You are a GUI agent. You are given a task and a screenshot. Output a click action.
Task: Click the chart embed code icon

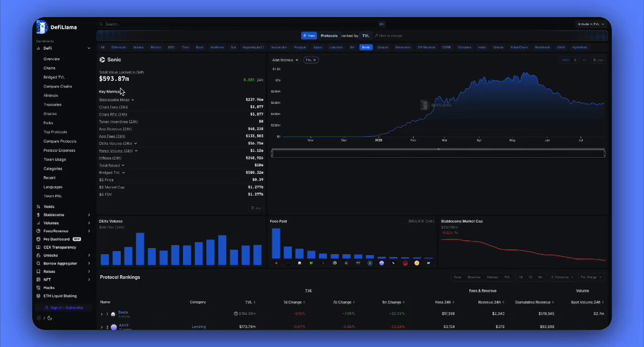[584, 60]
